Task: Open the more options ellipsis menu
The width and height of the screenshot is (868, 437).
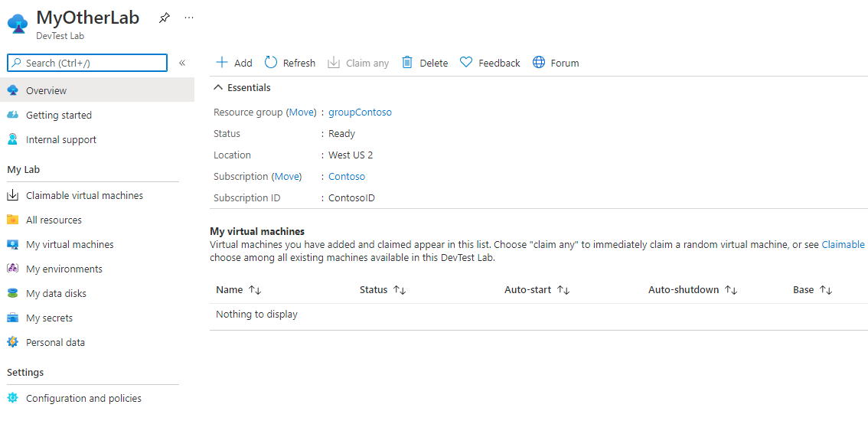Action: [189, 18]
